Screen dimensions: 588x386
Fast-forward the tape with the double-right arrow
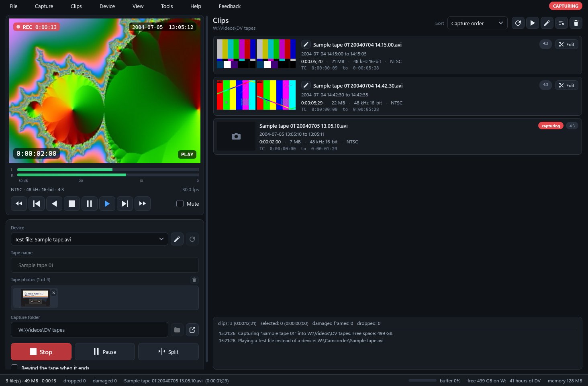coord(143,204)
